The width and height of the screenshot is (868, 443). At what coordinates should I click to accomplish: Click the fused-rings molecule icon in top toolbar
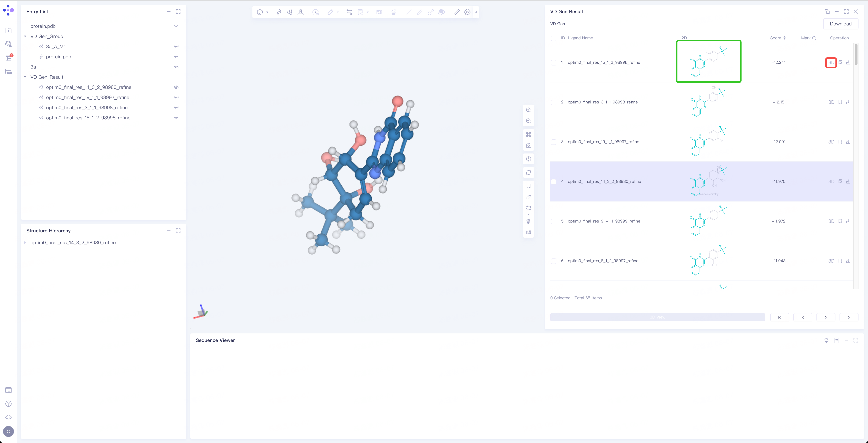289,12
